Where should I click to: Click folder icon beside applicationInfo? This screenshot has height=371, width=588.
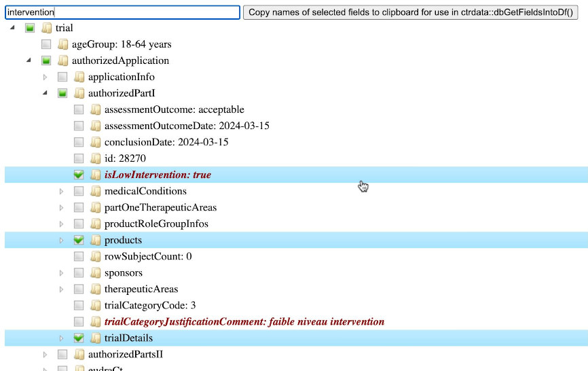pos(79,77)
